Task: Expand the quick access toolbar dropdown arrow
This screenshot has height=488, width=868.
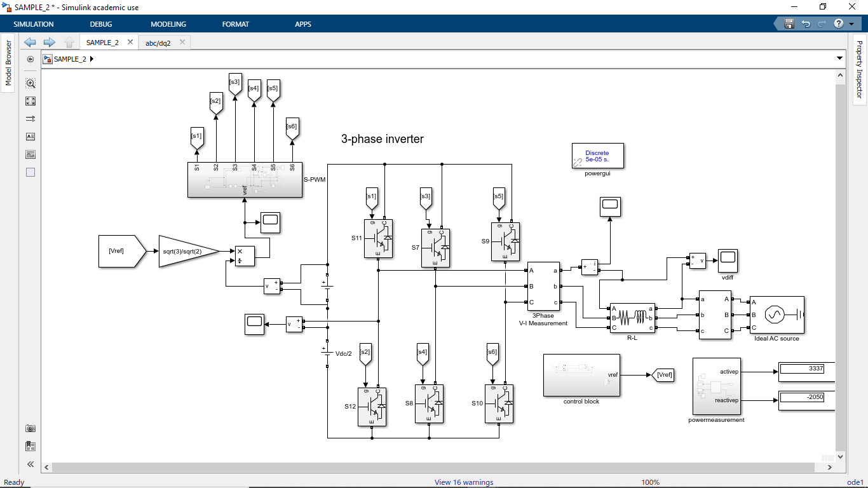Action: 851,24
